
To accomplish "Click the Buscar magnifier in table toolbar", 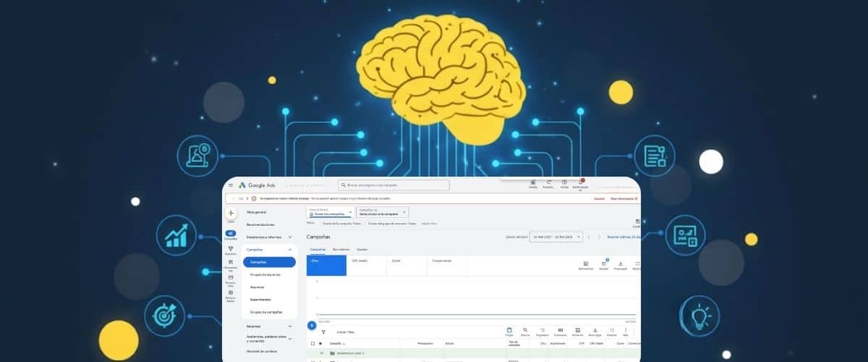I will pyautogui.click(x=525, y=330).
